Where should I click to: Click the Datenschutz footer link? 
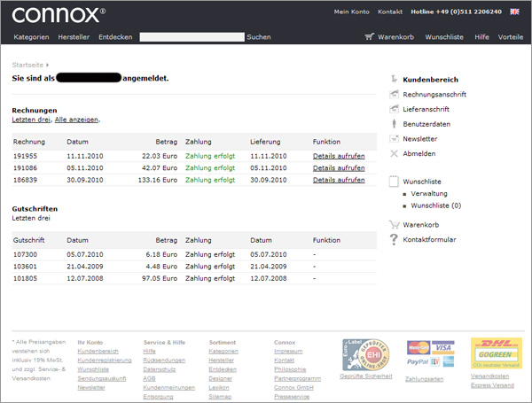pyautogui.click(x=160, y=369)
